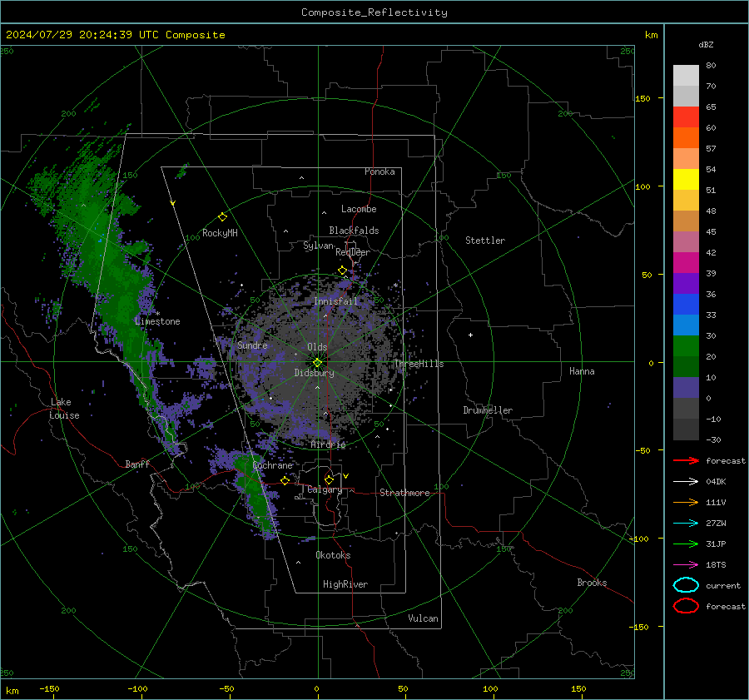Click the Strathmore city label
The height and width of the screenshot is (700, 749).
coord(404,493)
